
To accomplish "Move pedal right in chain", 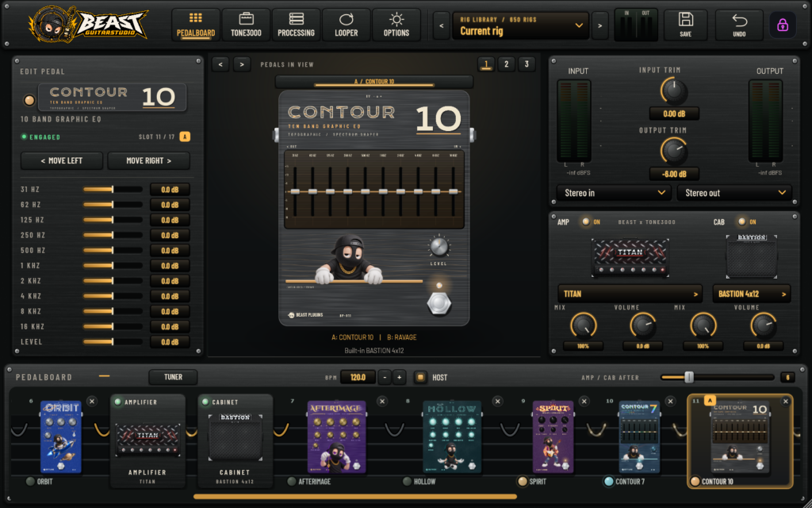I will point(148,160).
